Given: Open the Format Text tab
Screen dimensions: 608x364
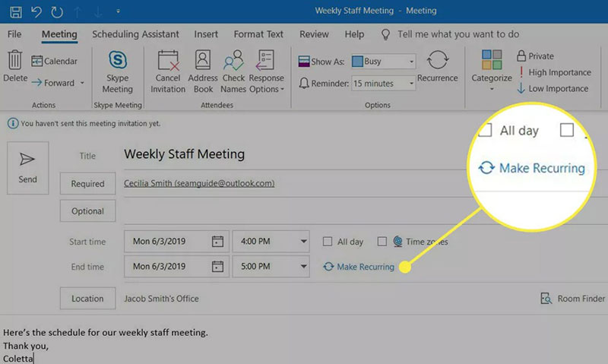Looking at the screenshot, I should pyautogui.click(x=258, y=34).
